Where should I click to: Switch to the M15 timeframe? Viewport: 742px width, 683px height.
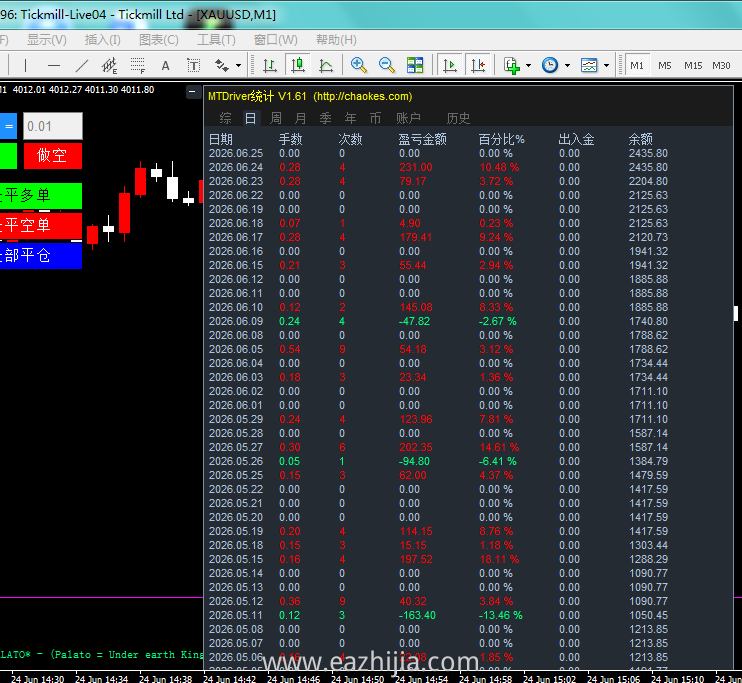693,65
